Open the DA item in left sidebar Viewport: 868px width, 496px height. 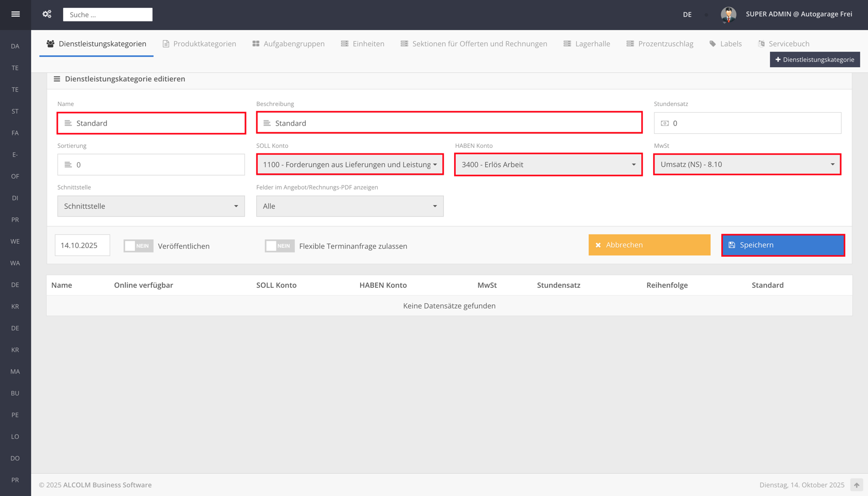[15, 46]
